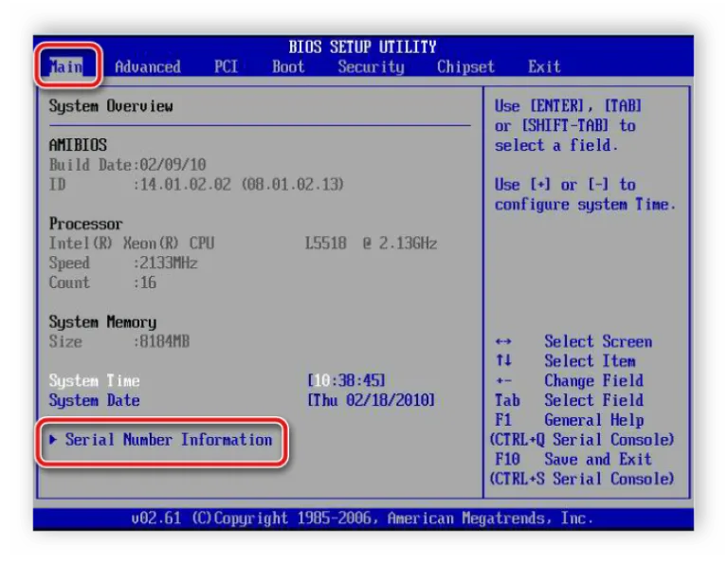Image resolution: width=728 pixels, height=565 pixels.
Task: Click the CTRL+S Serial Console hint
Action: [x=582, y=479]
